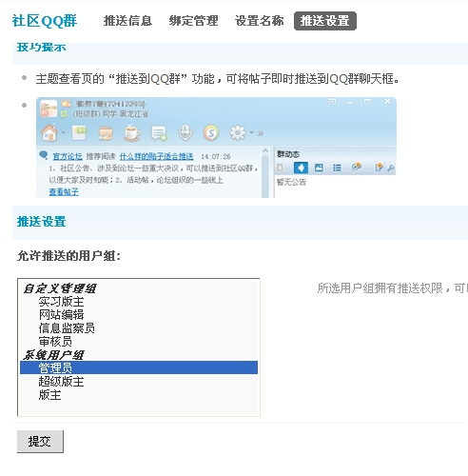Click the picture album icon under 群动态
468x476 pixels.
pos(319,168)
